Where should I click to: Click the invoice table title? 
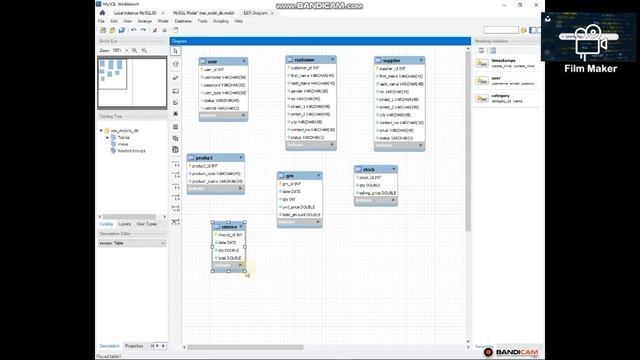(229, 227)
